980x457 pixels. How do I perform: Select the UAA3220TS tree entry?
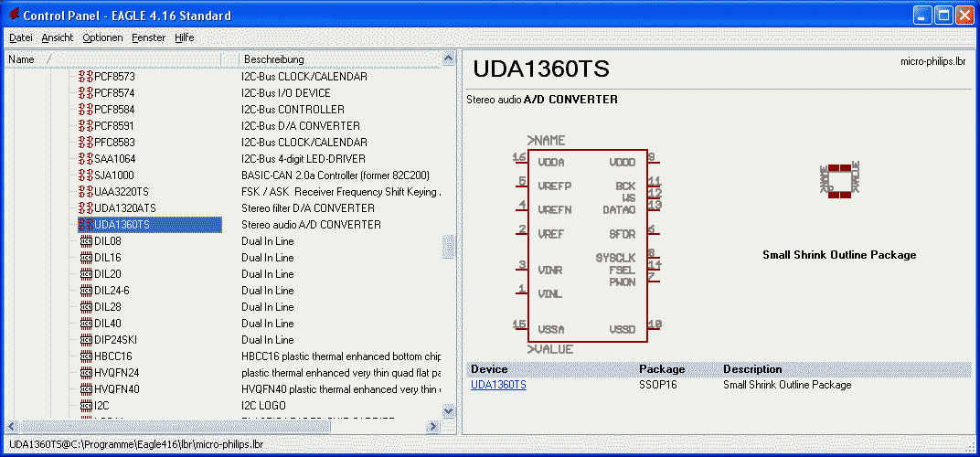pos(122,191)
